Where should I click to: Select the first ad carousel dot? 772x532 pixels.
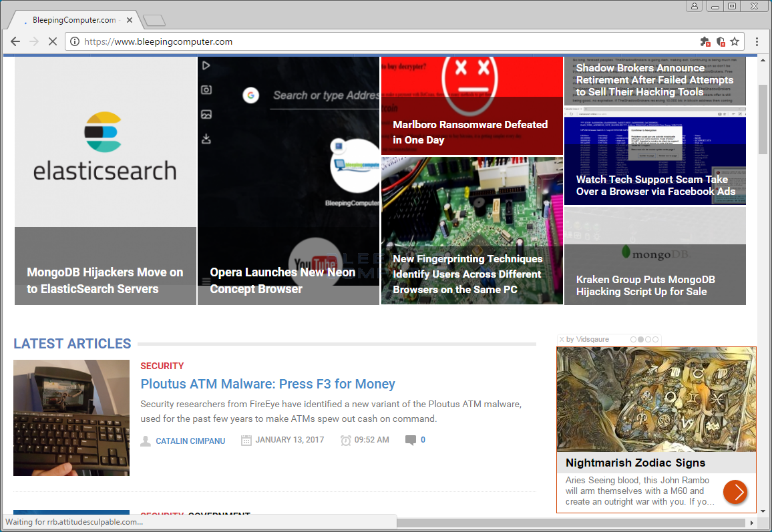pos(634,339)
